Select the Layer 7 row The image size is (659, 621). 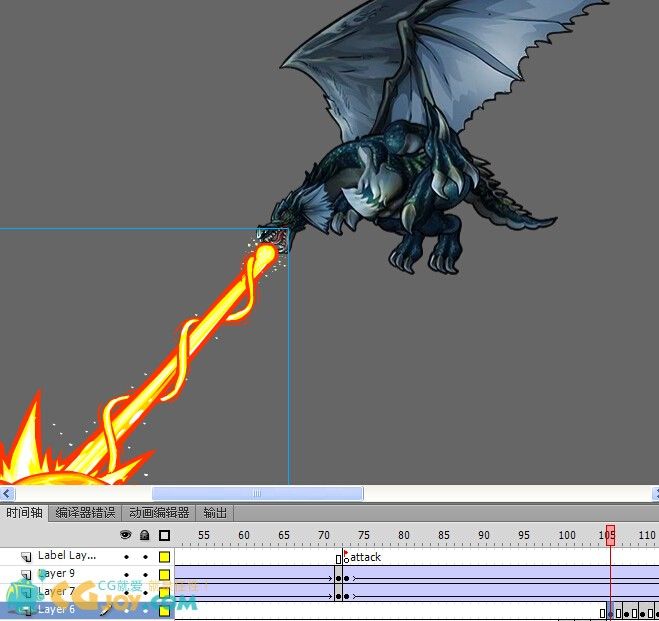[87, 592]
